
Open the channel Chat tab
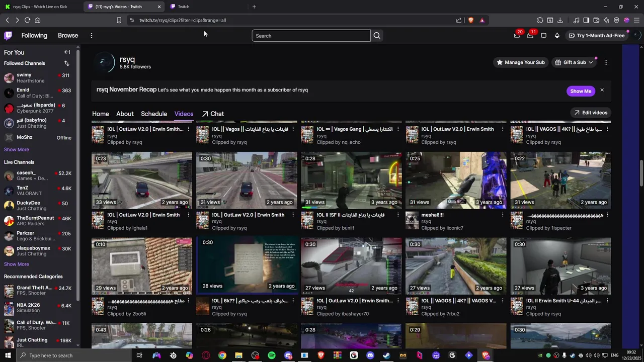(x=213, y=114)
